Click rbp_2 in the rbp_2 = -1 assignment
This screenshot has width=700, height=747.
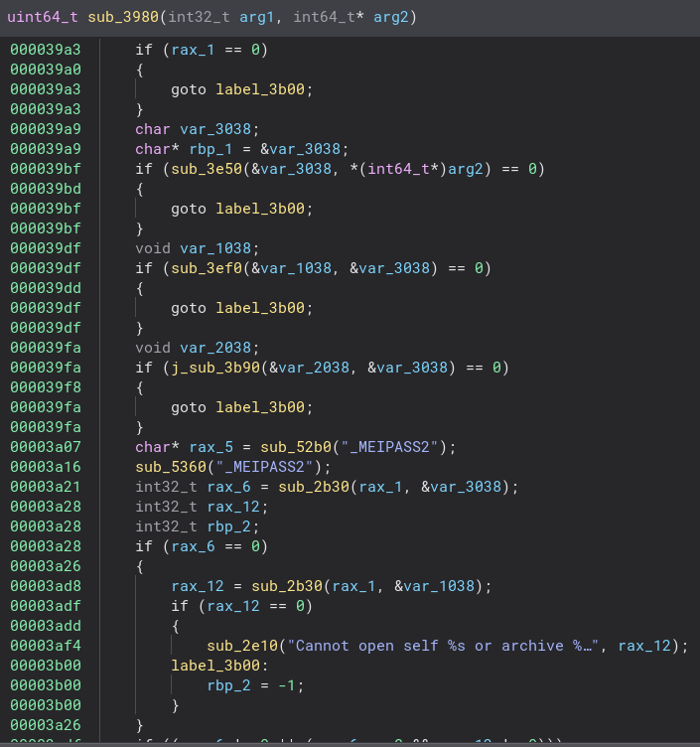pyautogui.click(x=228, y=685)
